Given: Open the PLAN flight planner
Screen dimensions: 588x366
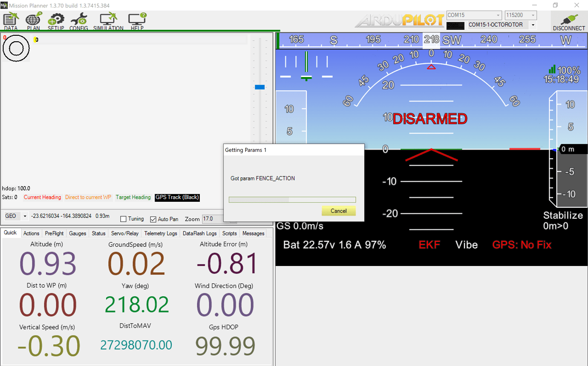Looking at the screenshot, I should 33,21.
